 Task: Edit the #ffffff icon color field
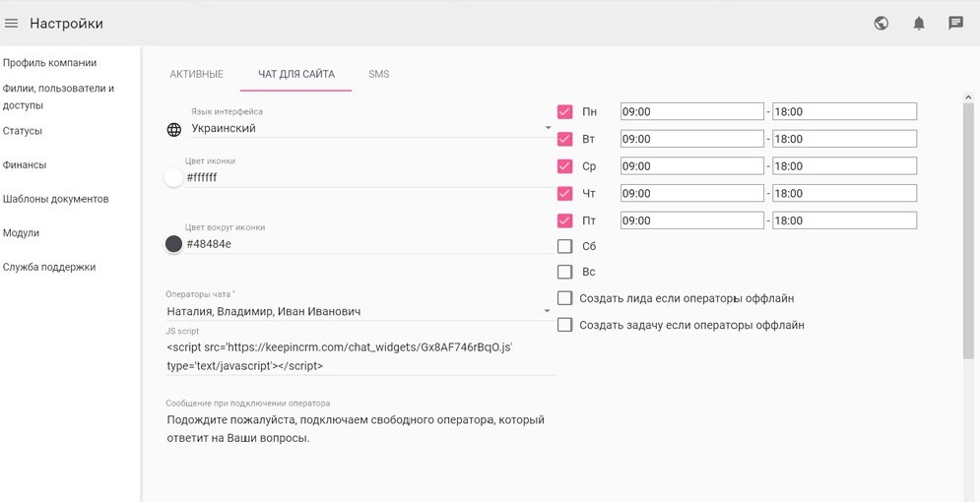[368, 177]
